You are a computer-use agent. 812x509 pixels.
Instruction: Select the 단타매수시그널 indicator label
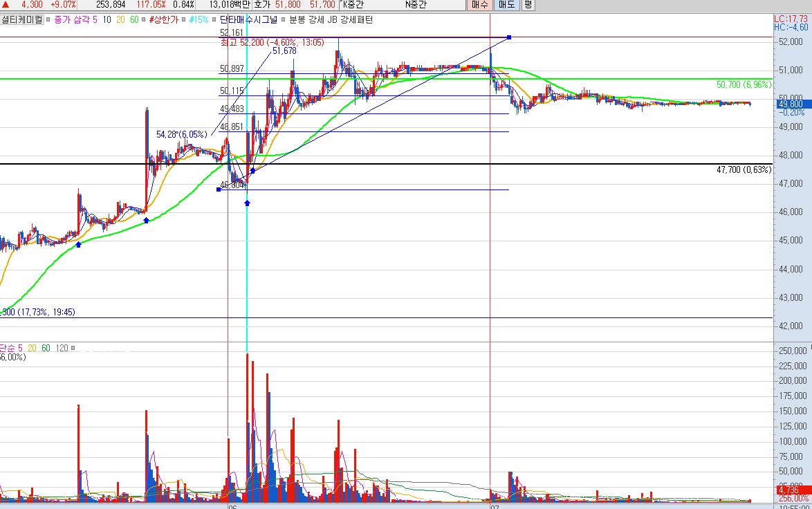[248, 19]
